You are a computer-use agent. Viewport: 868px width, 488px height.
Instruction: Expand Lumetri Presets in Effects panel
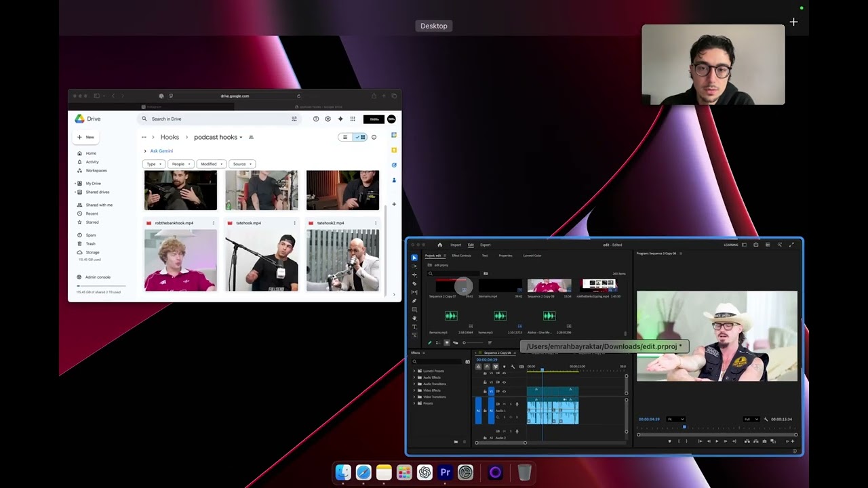click(414, 371)
